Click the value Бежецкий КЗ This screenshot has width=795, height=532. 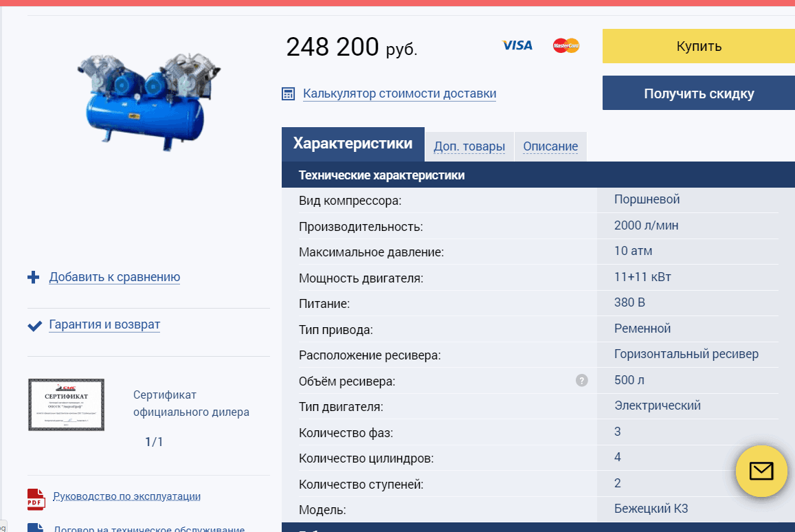tap(651, 508)
